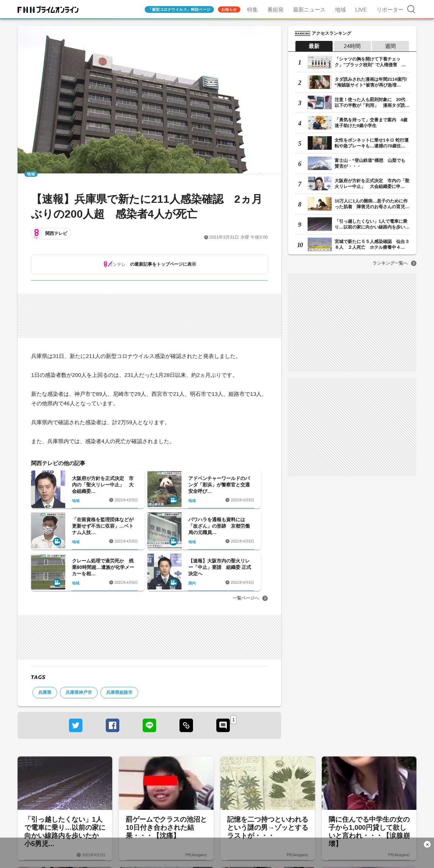
Task: Open article 大阪府が方針を正式決定 card
Action: click(88, 489)
